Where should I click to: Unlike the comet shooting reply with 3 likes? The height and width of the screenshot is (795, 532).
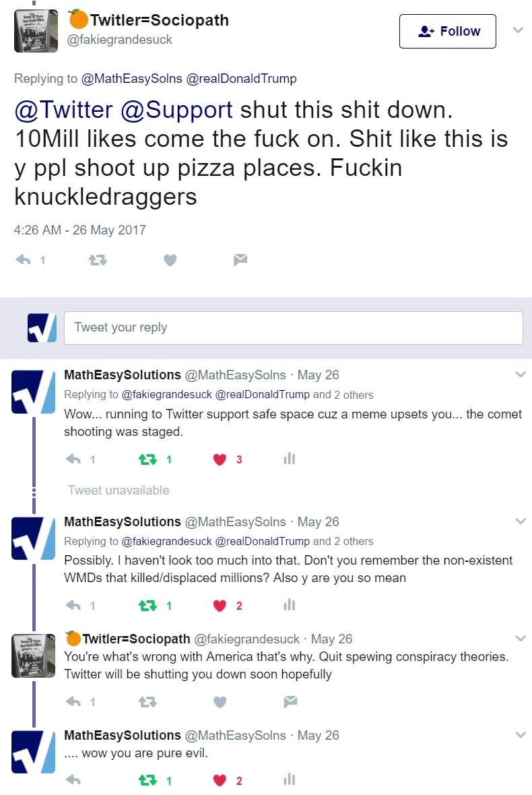[x=220, y=459]
